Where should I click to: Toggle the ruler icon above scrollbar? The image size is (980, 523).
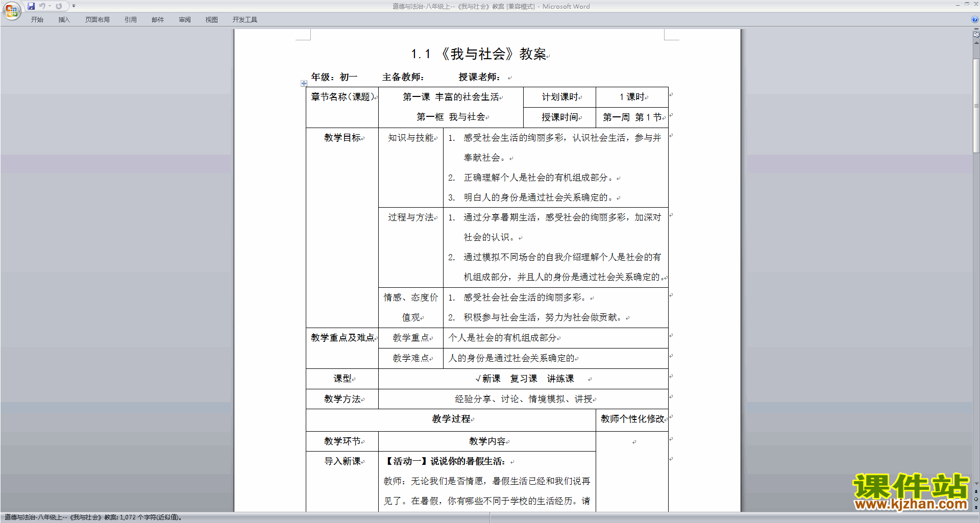976,35
